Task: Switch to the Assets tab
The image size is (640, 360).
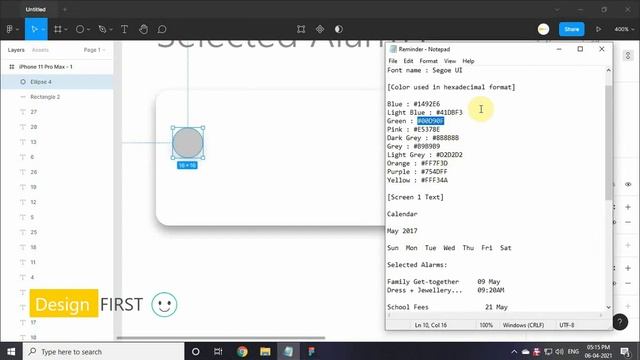Action: pos(40,50)
